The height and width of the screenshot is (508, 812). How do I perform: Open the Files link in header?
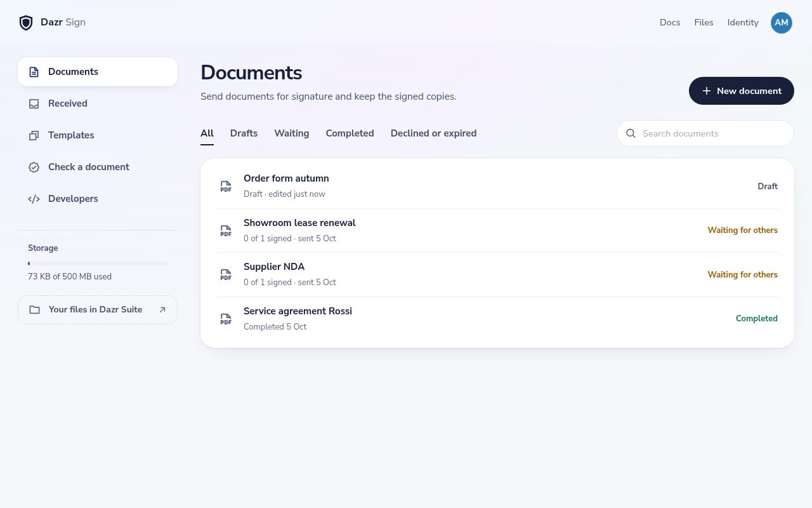[704, 23]
